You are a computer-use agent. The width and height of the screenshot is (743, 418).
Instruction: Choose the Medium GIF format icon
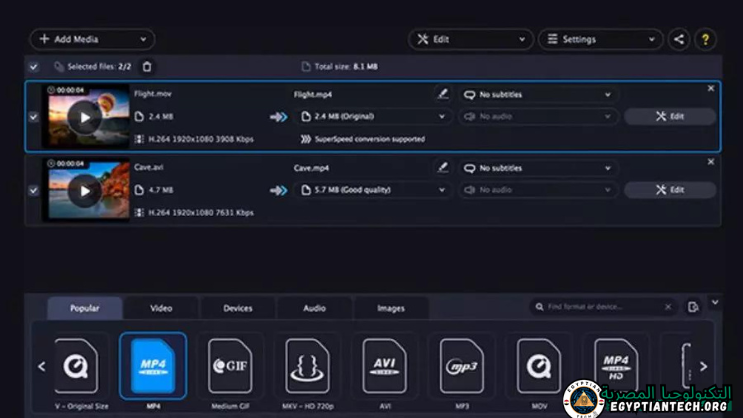[230, 366]
